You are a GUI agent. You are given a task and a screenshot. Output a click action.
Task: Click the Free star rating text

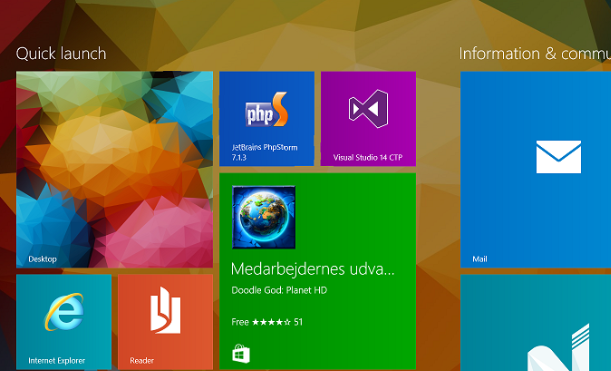(x=267, y=322)
